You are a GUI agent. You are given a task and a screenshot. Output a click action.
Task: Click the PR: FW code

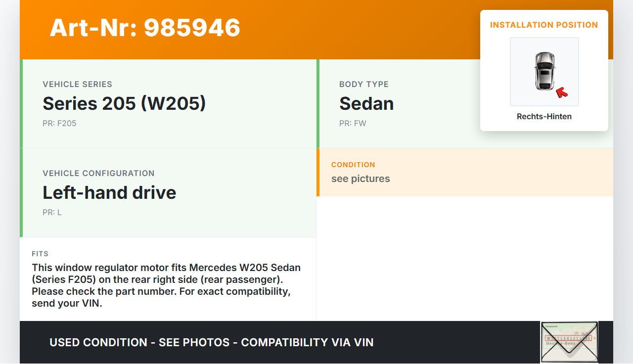point(353,123)
